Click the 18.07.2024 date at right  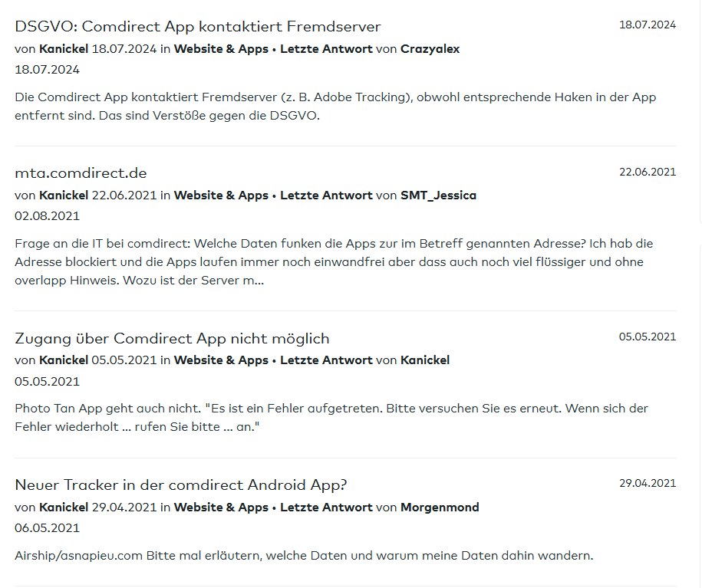pyautogui.click(x=647, y=25)
